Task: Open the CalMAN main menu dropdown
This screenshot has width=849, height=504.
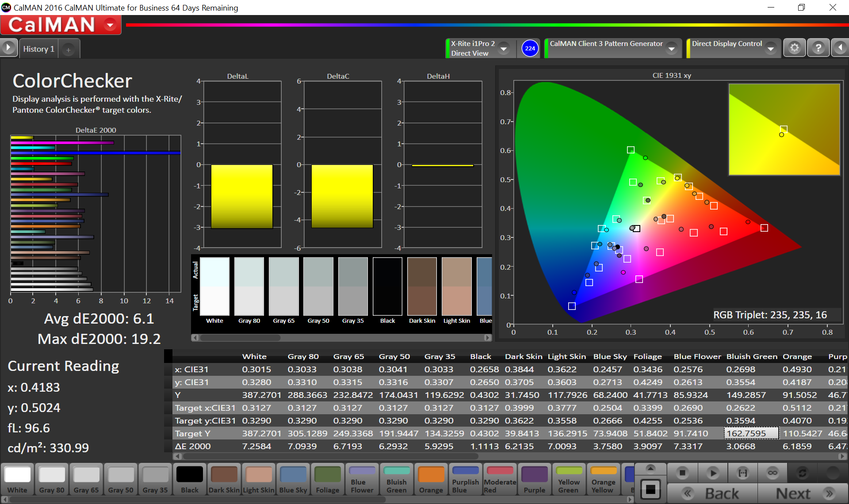Action: coord(111,25)
